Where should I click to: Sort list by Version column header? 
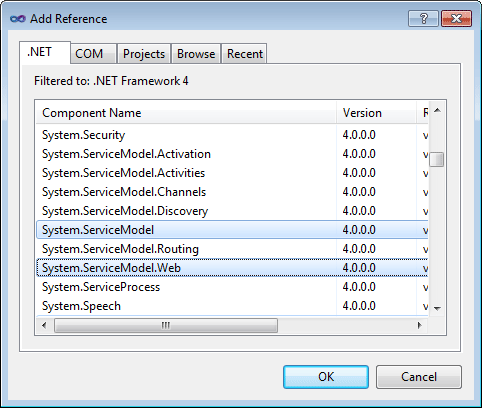tap(376, 113)
